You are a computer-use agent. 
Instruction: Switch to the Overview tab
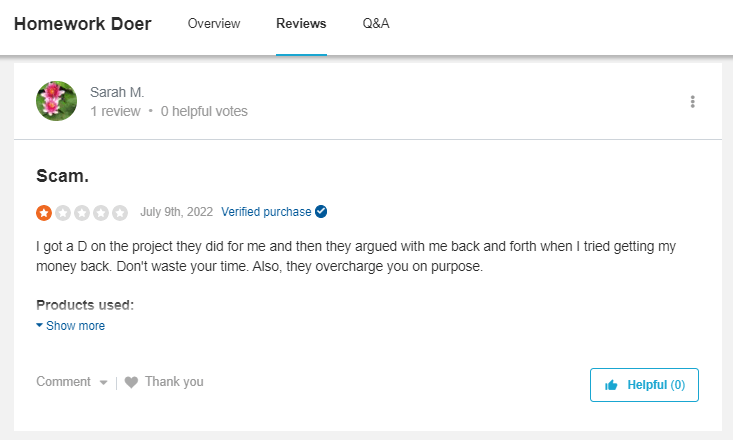(x=214, y=23)
